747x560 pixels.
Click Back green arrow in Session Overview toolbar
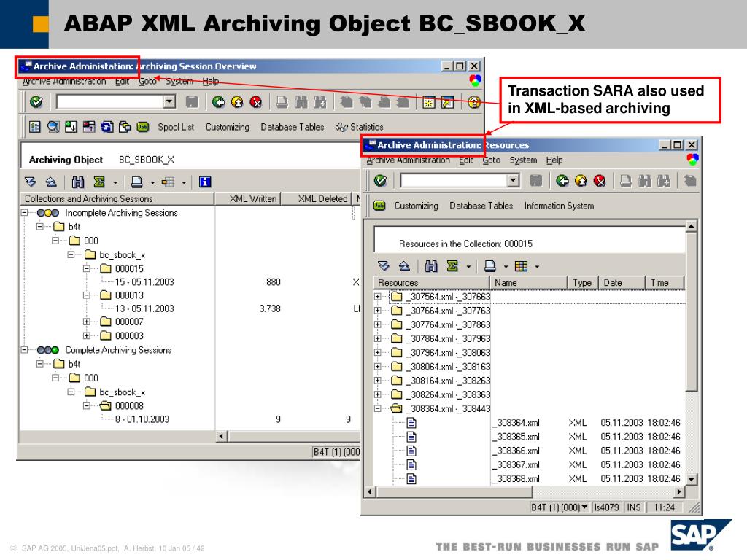[x=219, y=102]
